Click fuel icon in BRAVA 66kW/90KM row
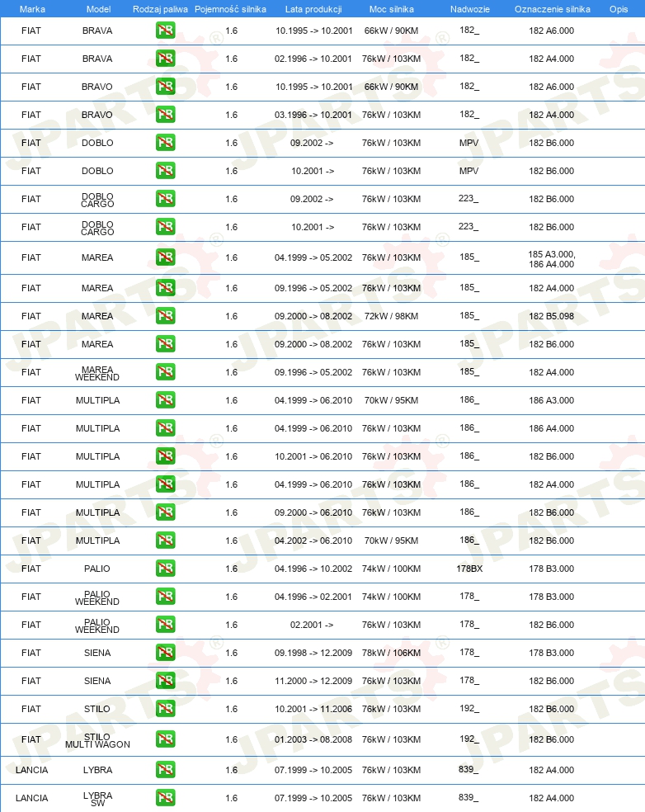Screen dimensions: 645x812 click(166, 31)
